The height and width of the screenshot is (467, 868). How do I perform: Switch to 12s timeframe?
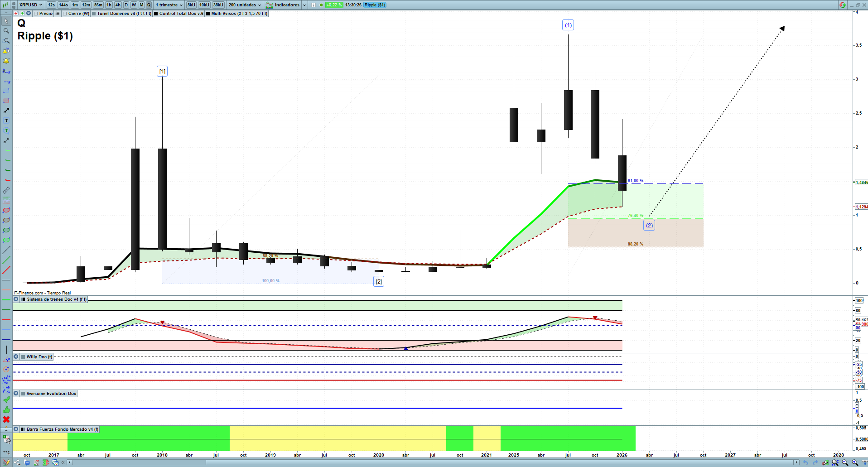52,5
